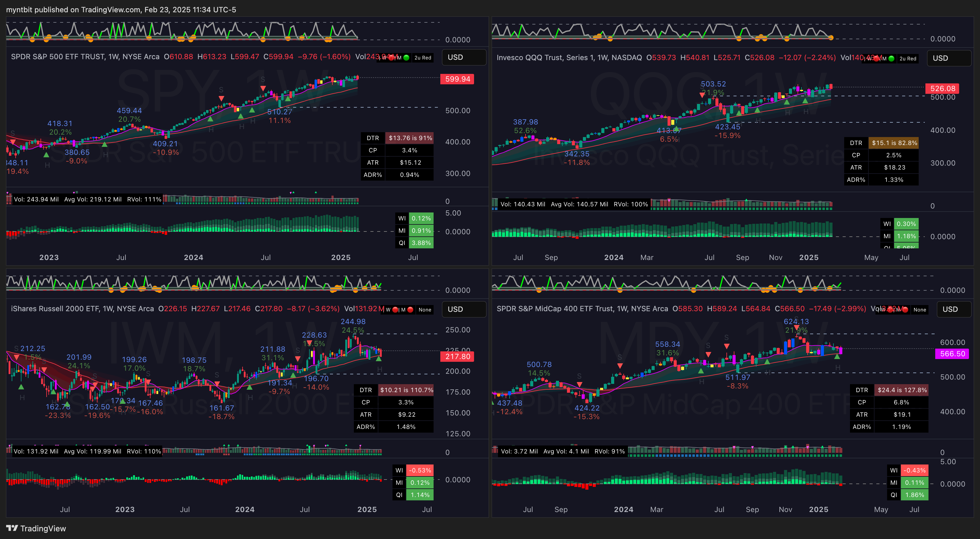Click 'Vol: 3.72 Mil' on MDY volume pane
This screenshot has width=980, height=539.
point(519,452)
